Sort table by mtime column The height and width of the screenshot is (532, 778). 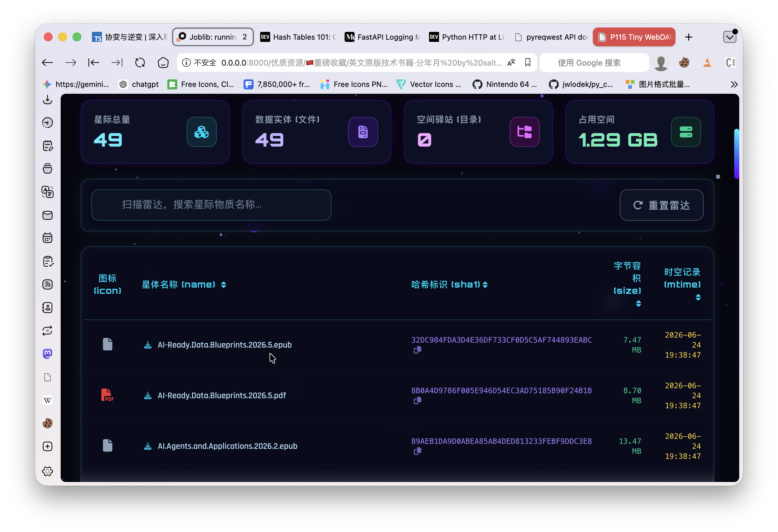[x=698, y=298]
